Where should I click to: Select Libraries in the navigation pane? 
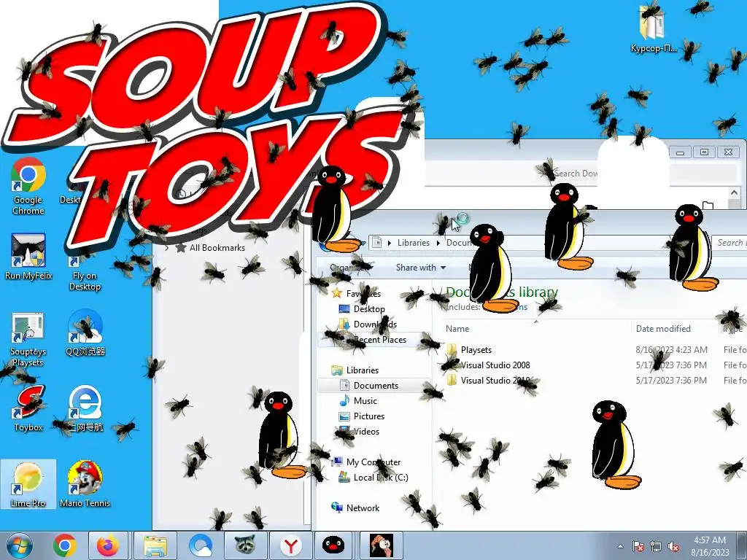(x=363, y=370)
